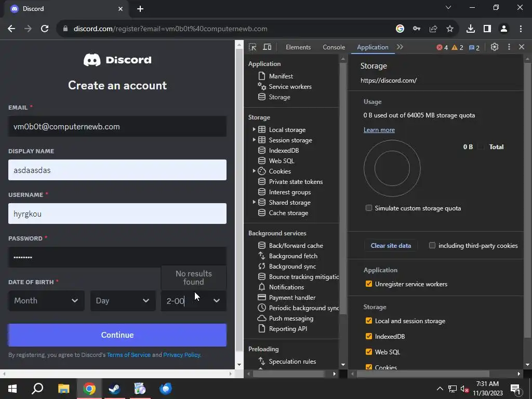The width and height of the screenshot is (532, 399).
Task: Click the Display Name field
Action: click(117, 170)
